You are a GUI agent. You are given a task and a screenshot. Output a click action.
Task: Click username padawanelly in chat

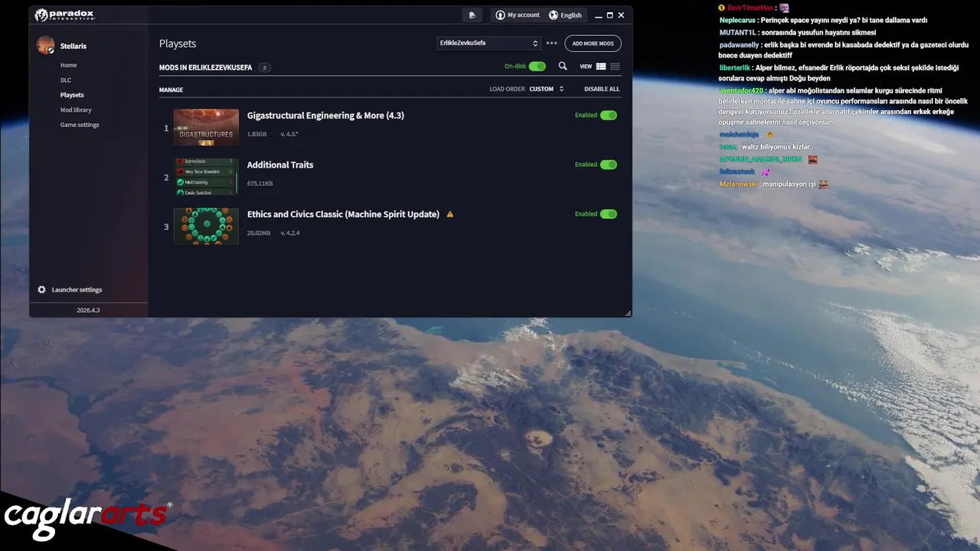click(x=739, y=44)
